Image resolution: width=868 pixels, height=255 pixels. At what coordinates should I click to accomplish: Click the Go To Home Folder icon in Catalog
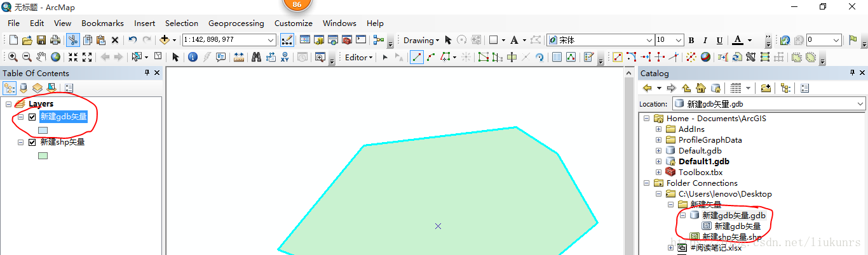coord(701,88)
